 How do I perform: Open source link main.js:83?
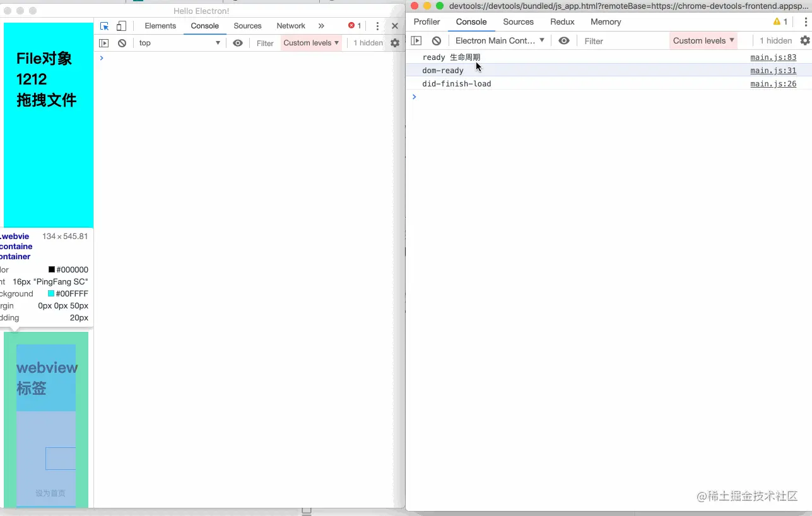pos(774,57)
